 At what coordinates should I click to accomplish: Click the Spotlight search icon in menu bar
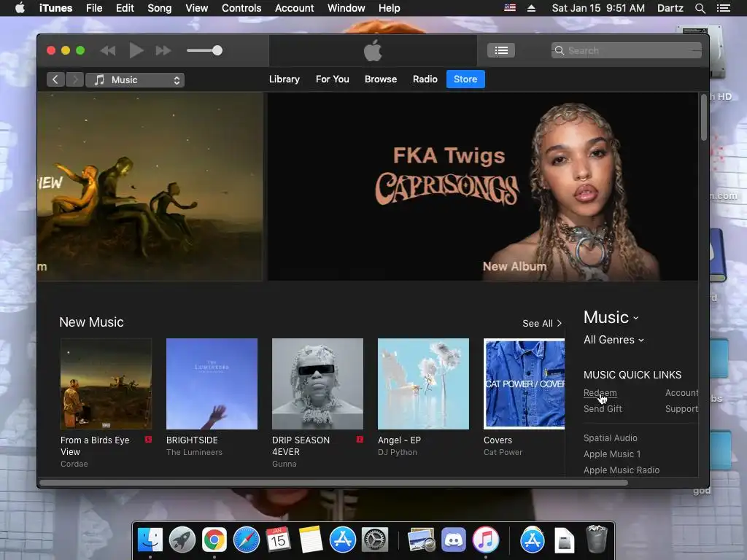700,8
